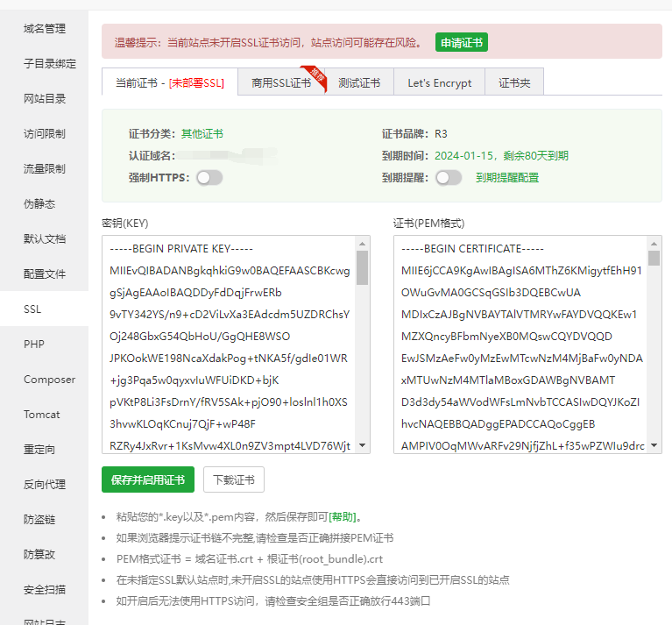This screenshot has height=625, width=672.
Task: Go to 重定向 settings
Action: point(44,449)
